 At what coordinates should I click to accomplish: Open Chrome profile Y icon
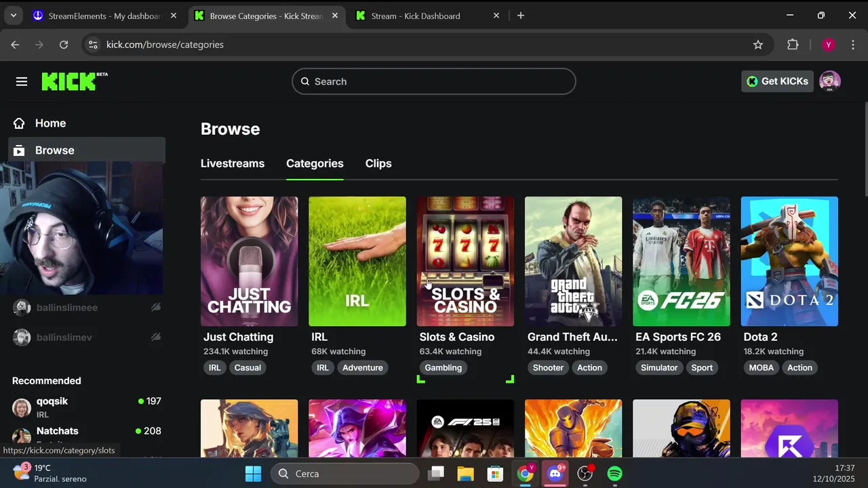click(x=828, y=45)
